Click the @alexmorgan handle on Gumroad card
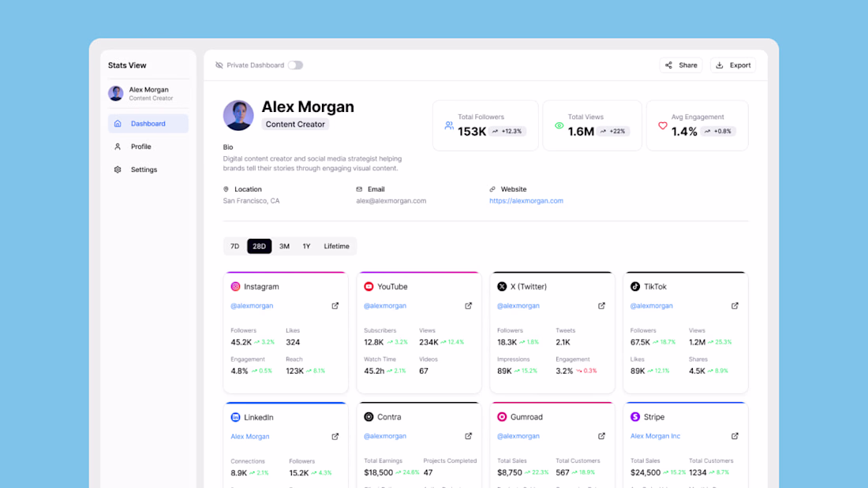The width and height of the screenshot is (868, 488). click(x=518, y=436)
